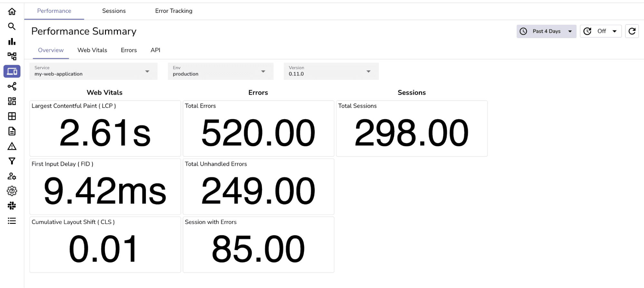Open the Service Map icon
Image resolution: width=644 pixels, height=288 pixels.
[12, 56]
